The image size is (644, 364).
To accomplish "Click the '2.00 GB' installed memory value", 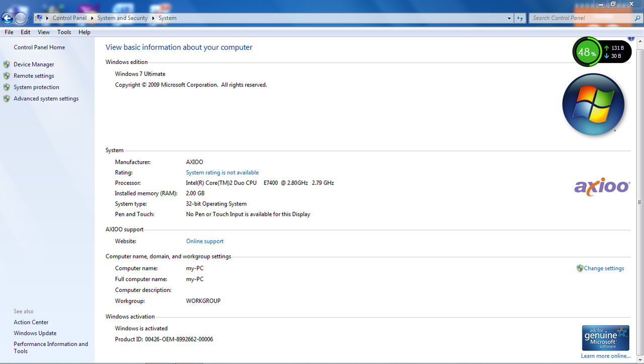I will click(195, 193).
